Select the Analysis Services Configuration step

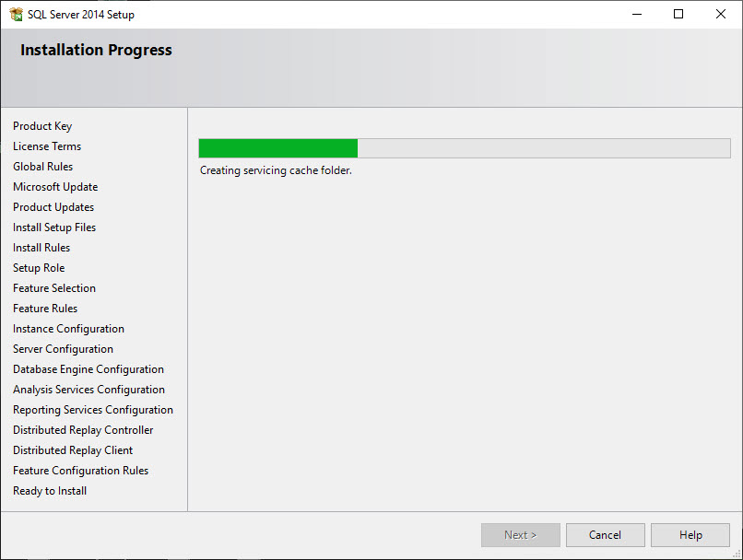pyautogui.click(x=89, y=390)
